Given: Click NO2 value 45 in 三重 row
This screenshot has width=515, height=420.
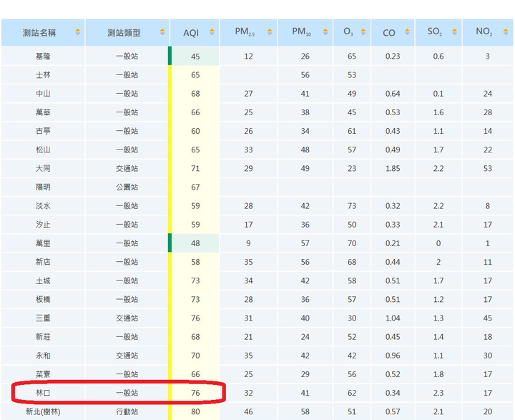Looking at the screenshot, I should pos(488,318).
